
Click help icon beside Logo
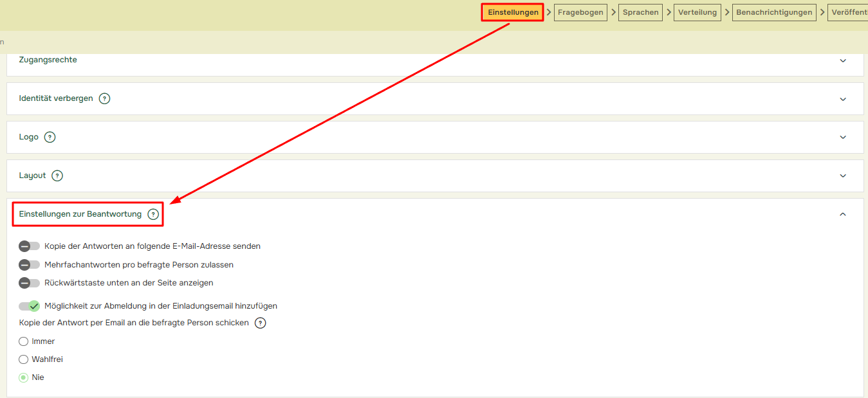tap(50, 137)
